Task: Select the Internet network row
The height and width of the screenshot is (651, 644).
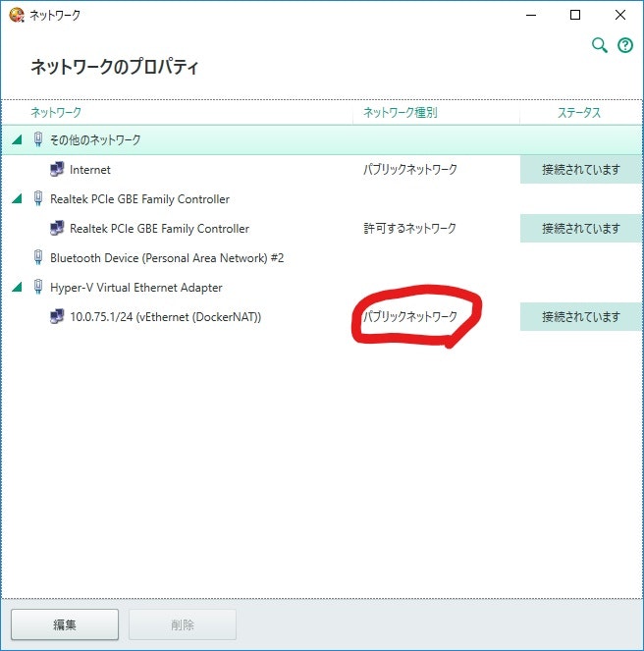Action: (322, 170)
